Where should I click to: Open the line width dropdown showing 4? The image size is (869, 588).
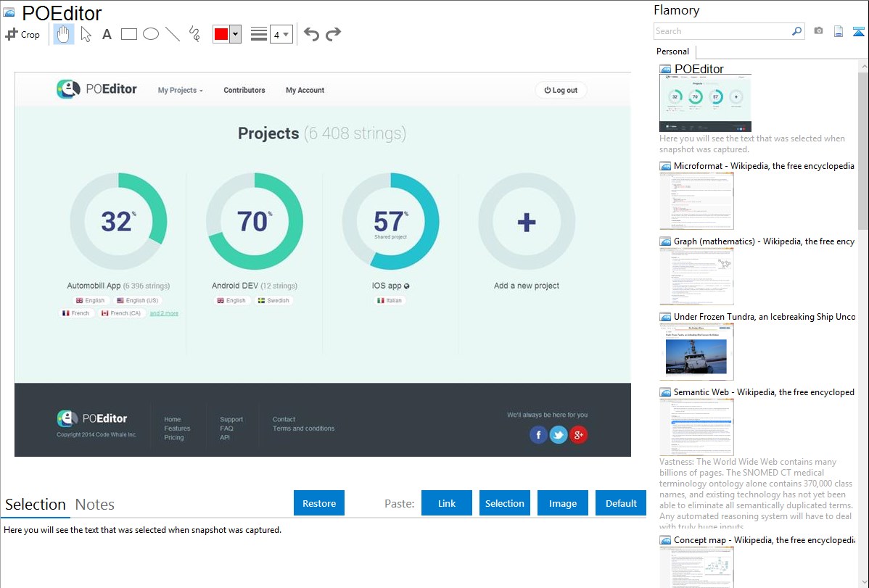point(281,34)
